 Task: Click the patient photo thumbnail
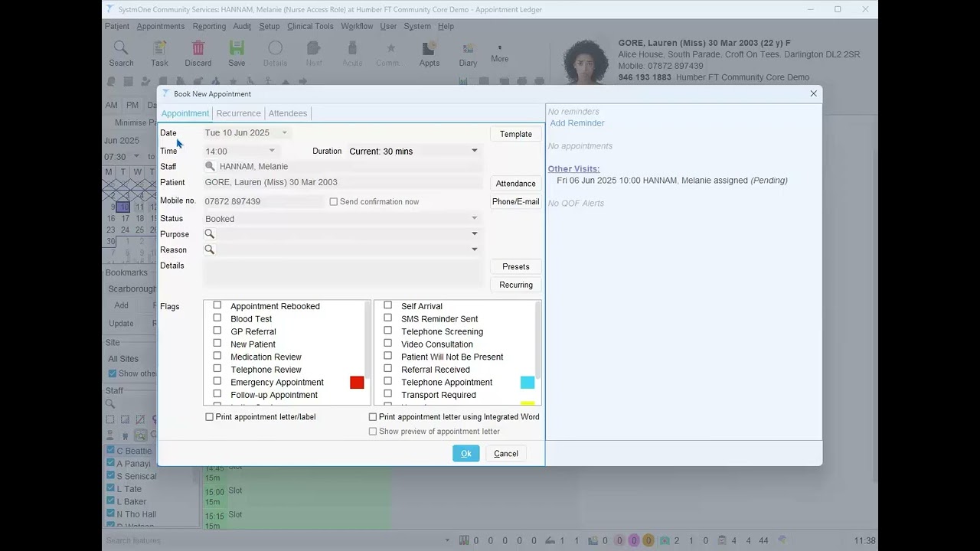coord(588,61)
